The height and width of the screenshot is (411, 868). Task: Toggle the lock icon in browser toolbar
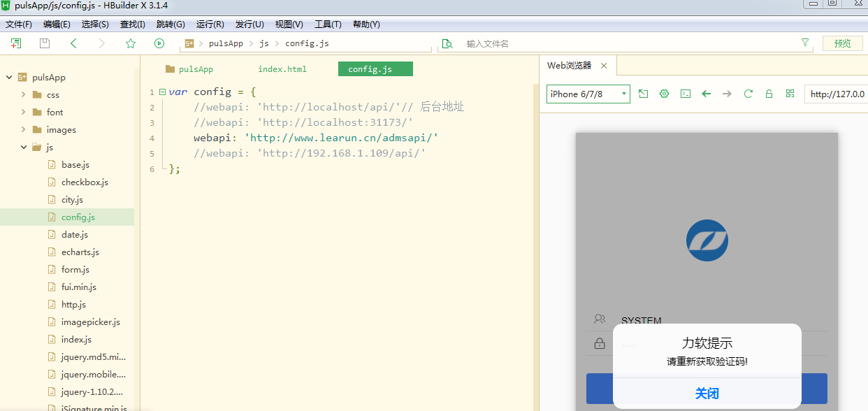coord(769,94)
